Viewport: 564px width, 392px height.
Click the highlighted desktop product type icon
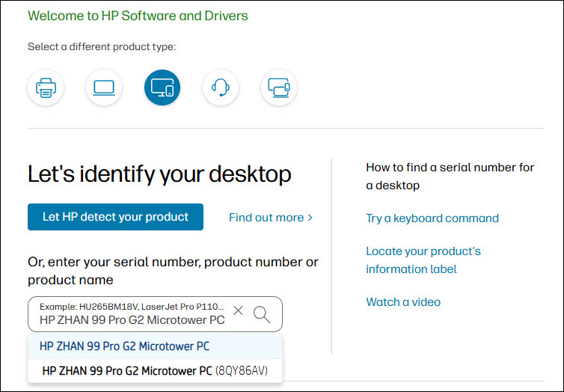pyautogui.click(x=162, y=88)
